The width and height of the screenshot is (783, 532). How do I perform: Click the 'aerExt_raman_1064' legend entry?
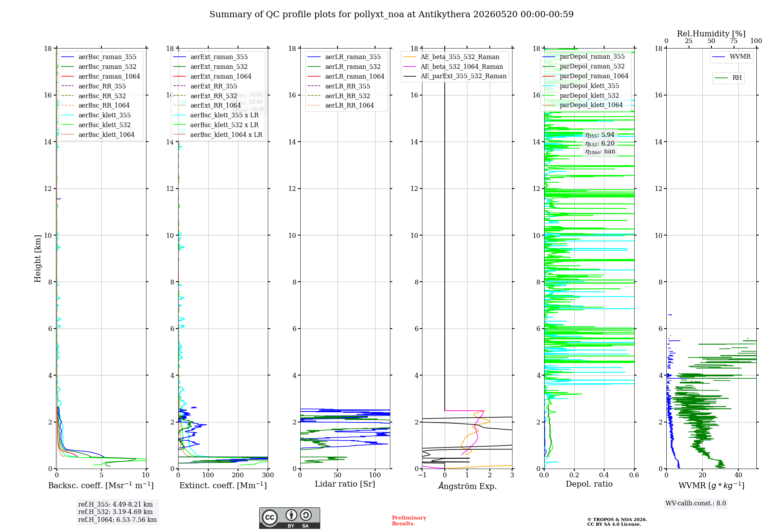(x=212, y=77)
